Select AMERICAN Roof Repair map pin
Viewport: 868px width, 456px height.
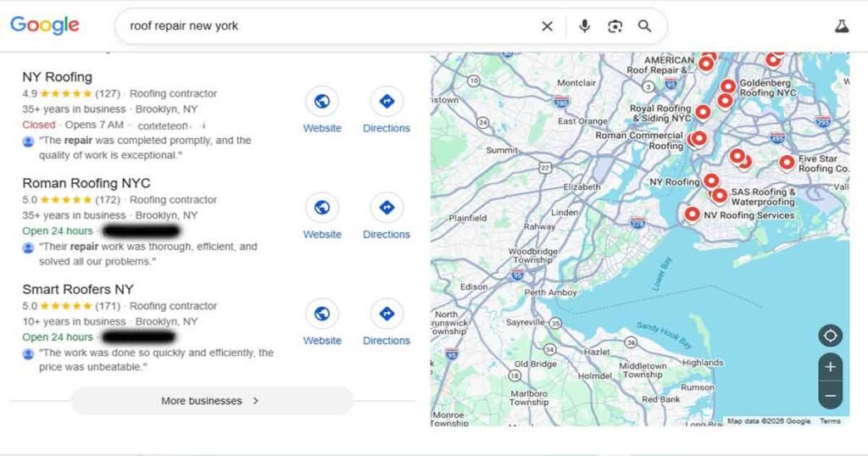coord(706,64)
